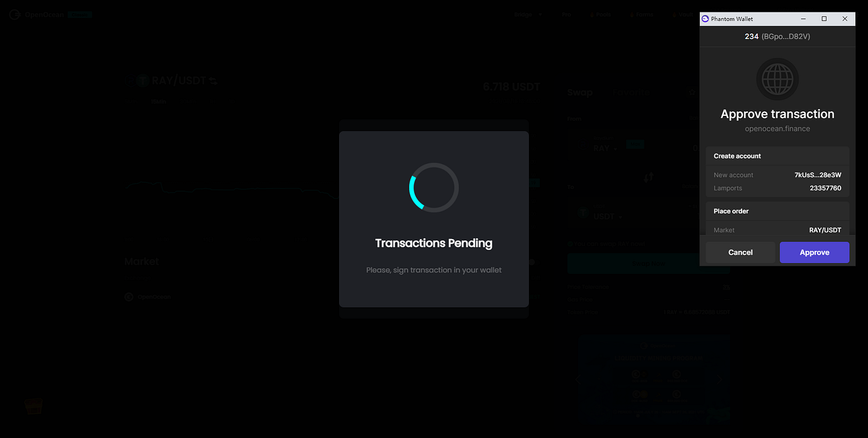Open the Bridge dropdown in OpenOcean nav
The width and height of the screenshot is (868, 438).
pyautogui.click(x=528, y=14)
